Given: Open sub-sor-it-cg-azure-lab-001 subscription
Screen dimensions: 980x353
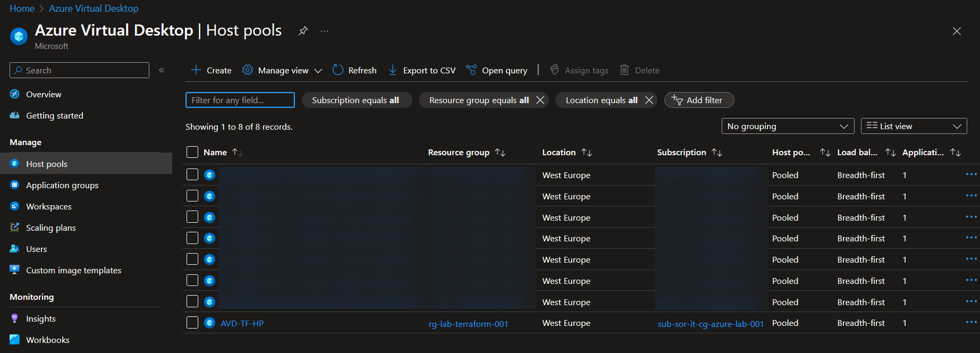Looking at the screenshot, I should click(711, 324).
